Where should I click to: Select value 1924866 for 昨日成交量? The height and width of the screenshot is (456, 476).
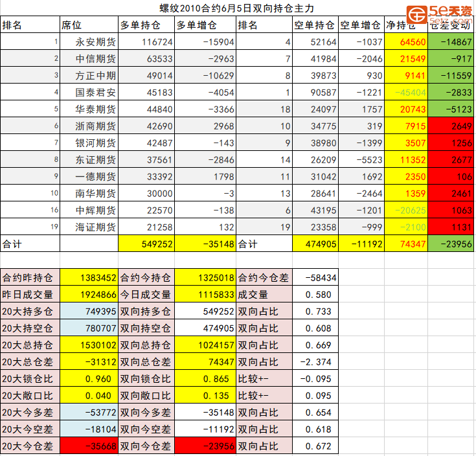(x=89, y=294)
